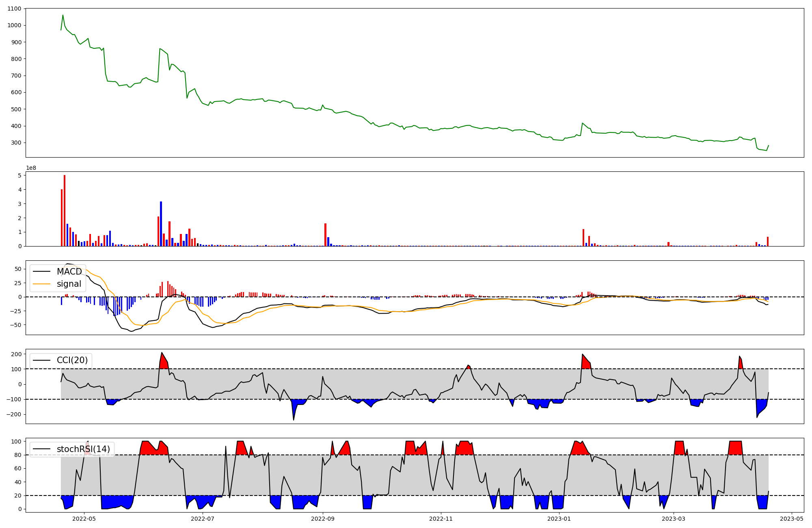Click the 2022-09 date axis label
This screenshot has width=812, height=528.
(x=323, y=518)
